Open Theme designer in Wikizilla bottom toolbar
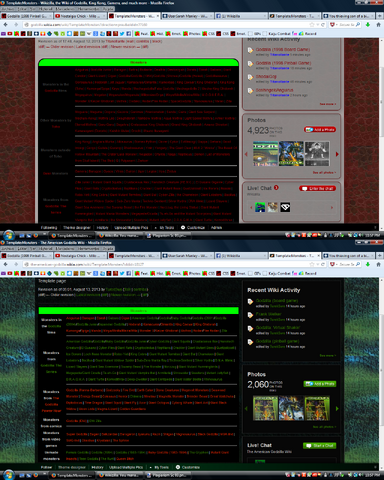Image resolution: width=384 pixels, height=480 pixels. coord(77,228)
